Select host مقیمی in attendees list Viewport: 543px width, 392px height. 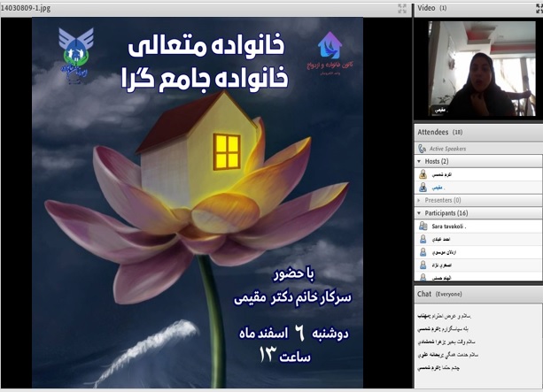(478, 188)
